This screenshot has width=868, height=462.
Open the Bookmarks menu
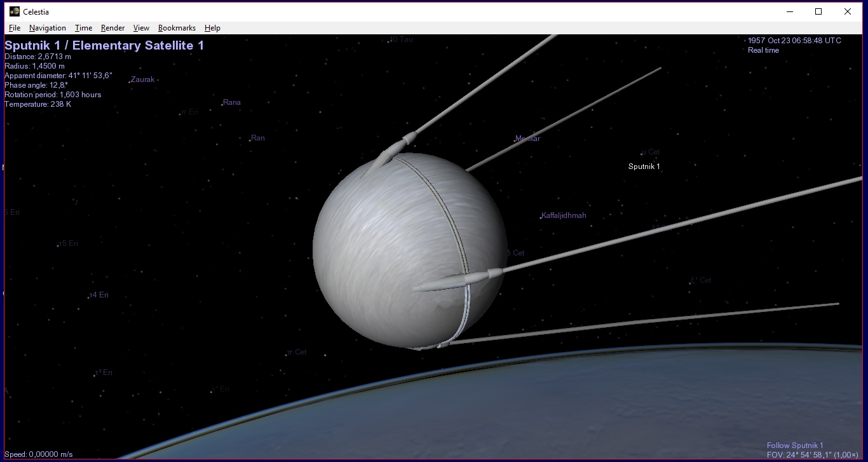point(177,28)
